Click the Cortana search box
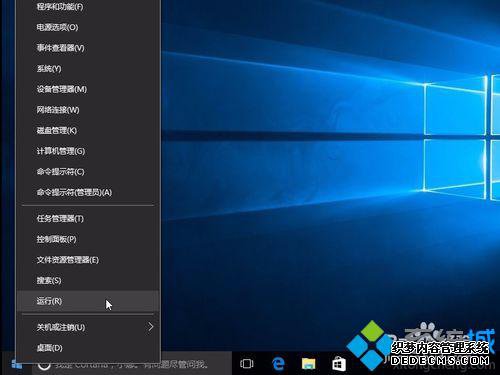The image size is (500, 375). [132, 364]
